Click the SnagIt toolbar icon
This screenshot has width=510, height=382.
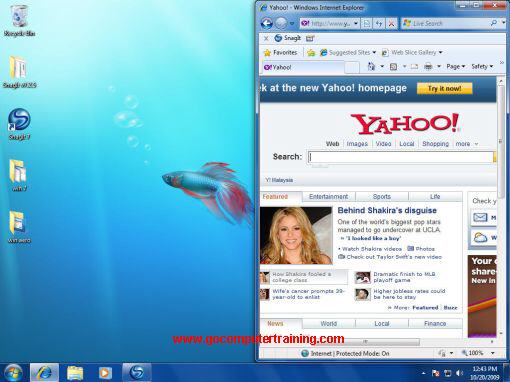288,38
